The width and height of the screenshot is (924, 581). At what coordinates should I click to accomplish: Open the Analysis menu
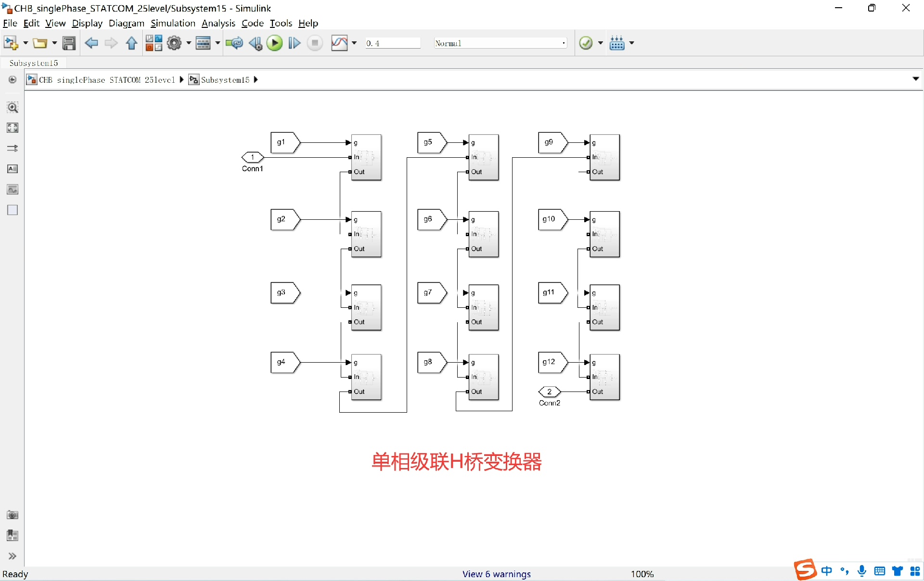(x=218, y=23)
